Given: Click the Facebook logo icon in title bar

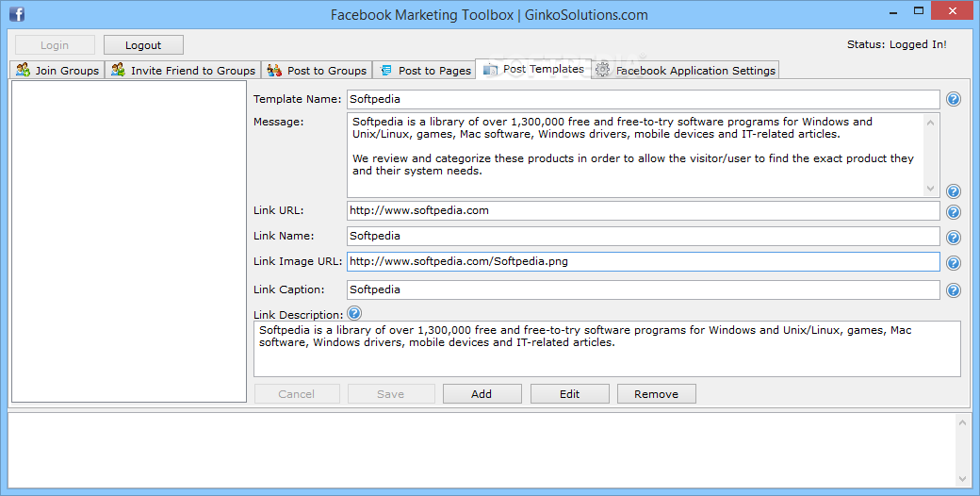Looking at the screenshot, I should tap(17, 14).
